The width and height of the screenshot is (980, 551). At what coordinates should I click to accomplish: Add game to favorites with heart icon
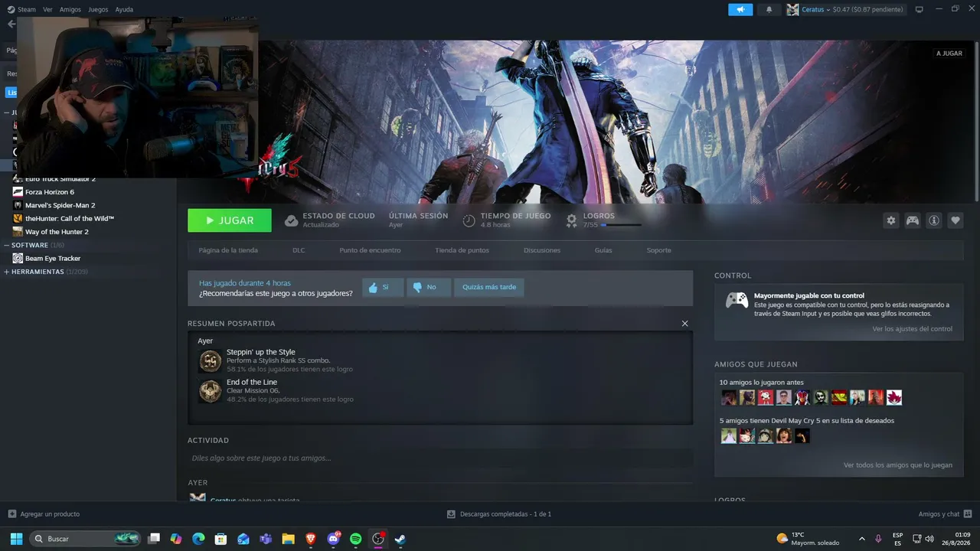click(955, 220)
